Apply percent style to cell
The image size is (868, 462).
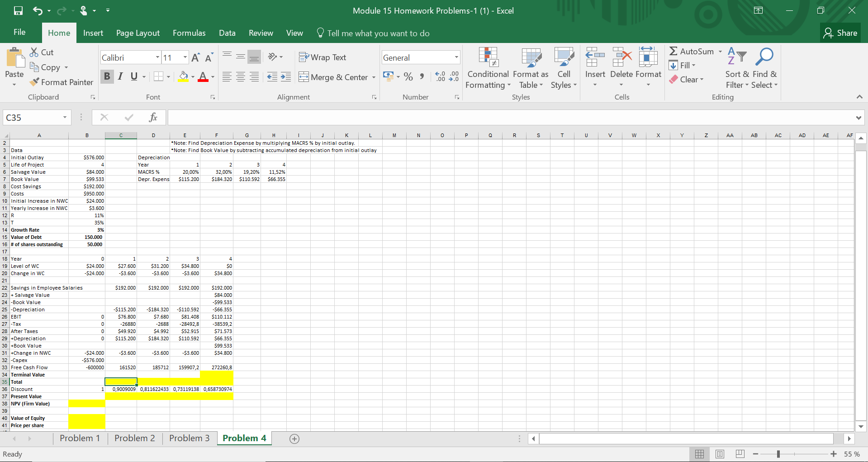click(x=408, y=76)
